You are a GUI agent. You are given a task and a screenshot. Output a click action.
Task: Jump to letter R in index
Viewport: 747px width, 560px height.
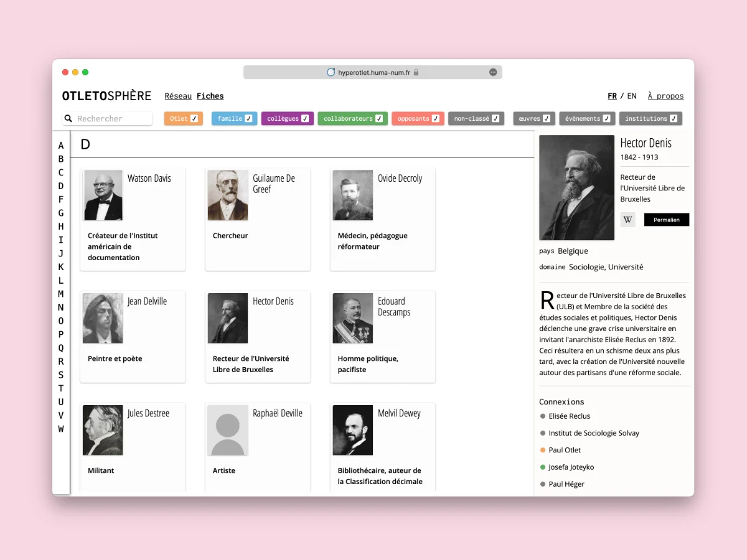[x=61, y=362]
